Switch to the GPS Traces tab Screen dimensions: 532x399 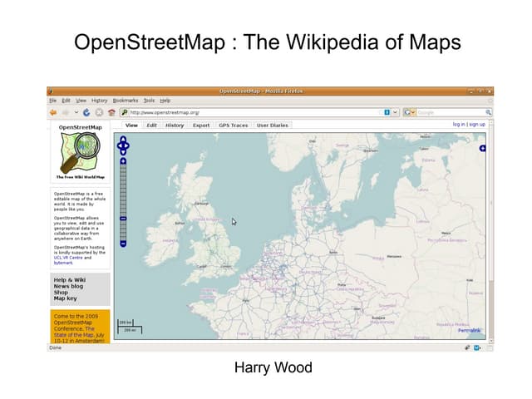232,126
